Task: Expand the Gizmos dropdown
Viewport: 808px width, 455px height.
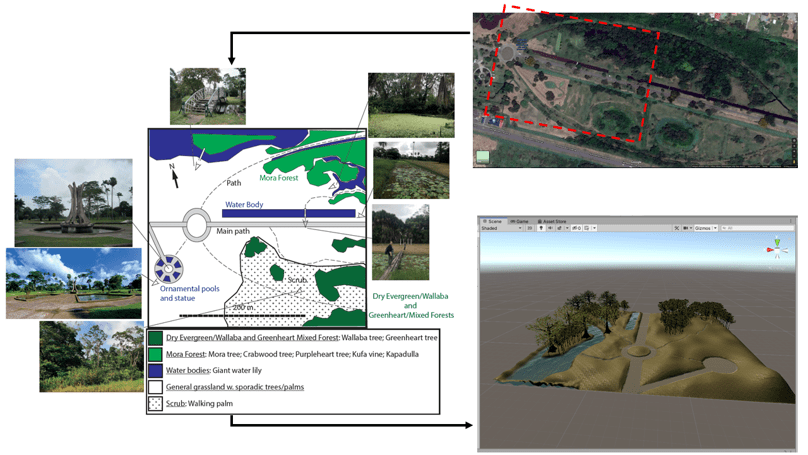Action: point(704,228)
